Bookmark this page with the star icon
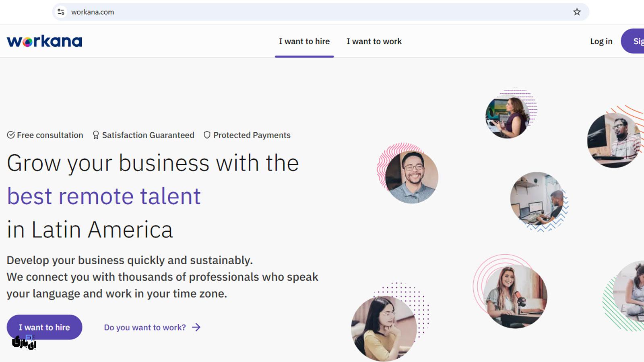This screenshot has height=362, width=644. (x=577, y=12)
